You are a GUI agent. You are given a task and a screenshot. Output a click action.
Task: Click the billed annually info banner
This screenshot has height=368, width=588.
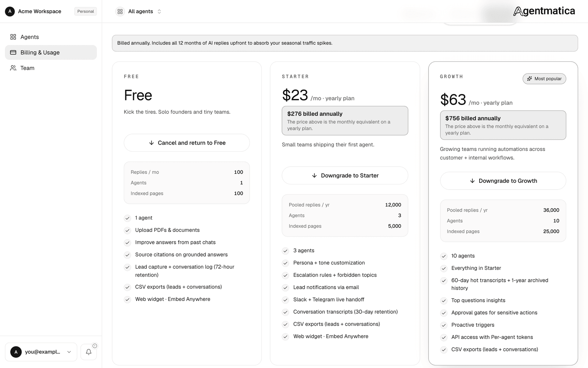tap(345, 43)
